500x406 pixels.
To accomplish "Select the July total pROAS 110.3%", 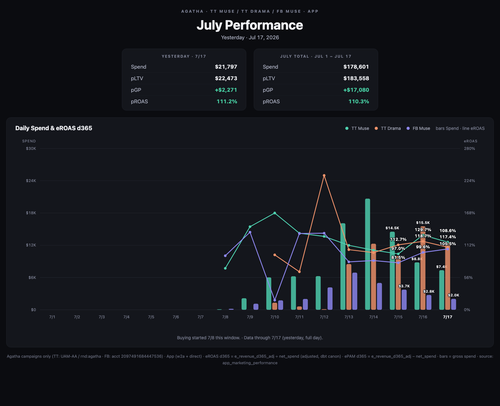I will coord(359,101).
